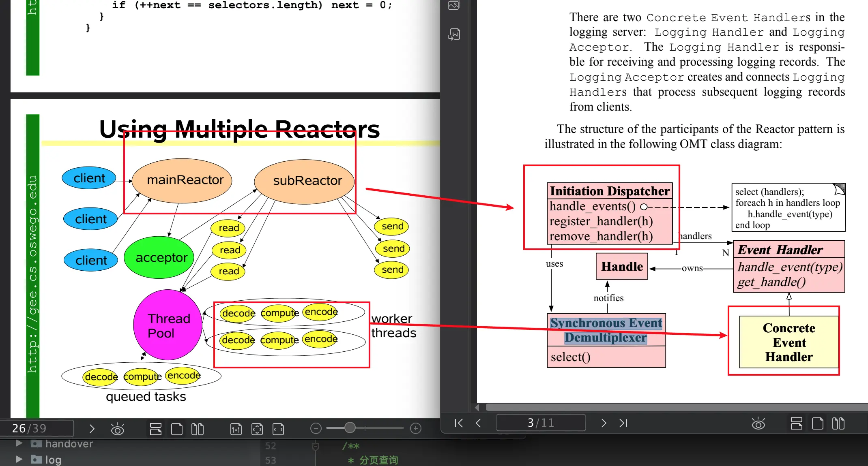
Task: Jump to first page in right viewer
Action: point(459,423)
